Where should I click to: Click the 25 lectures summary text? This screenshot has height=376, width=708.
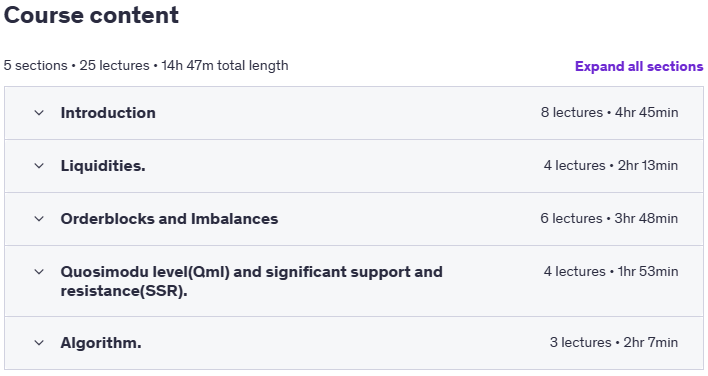[114, 65]
